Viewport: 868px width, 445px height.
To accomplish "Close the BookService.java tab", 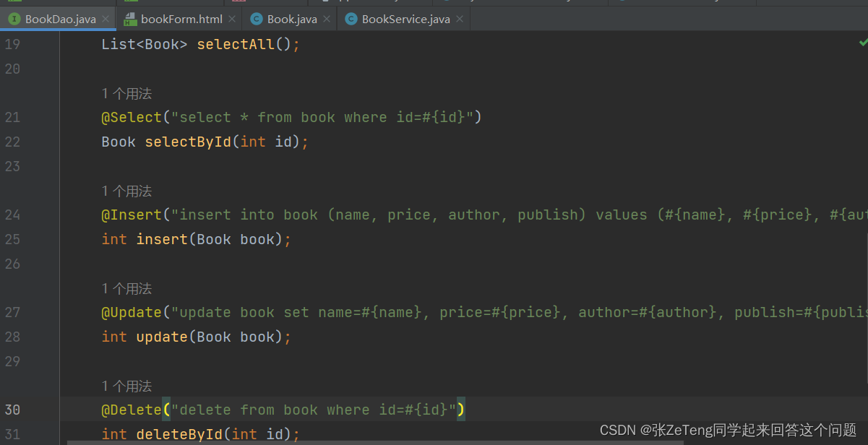I will pyautogui.click(x=459, y=20).
